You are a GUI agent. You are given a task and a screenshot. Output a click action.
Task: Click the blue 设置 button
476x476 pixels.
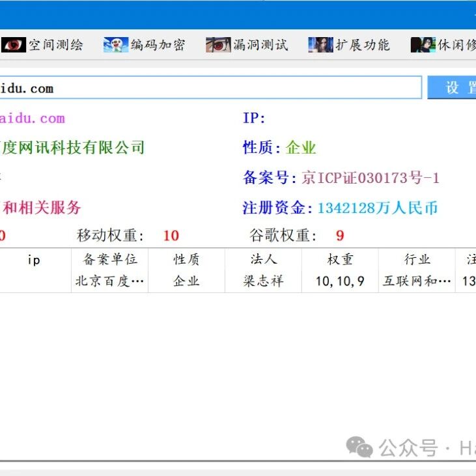[x=452, y=88]
